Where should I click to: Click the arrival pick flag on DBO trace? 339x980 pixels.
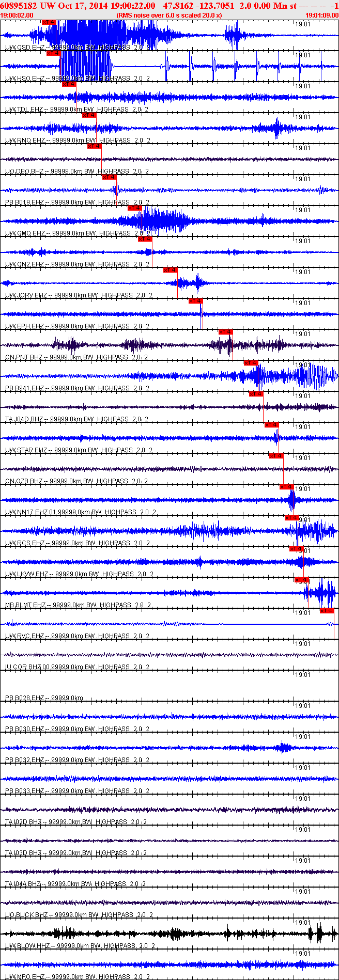pyautogui.click(x=95, y=146)
